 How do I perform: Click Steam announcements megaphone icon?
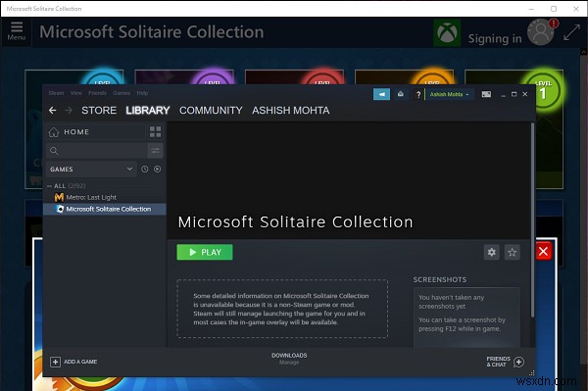click(381, 94)
